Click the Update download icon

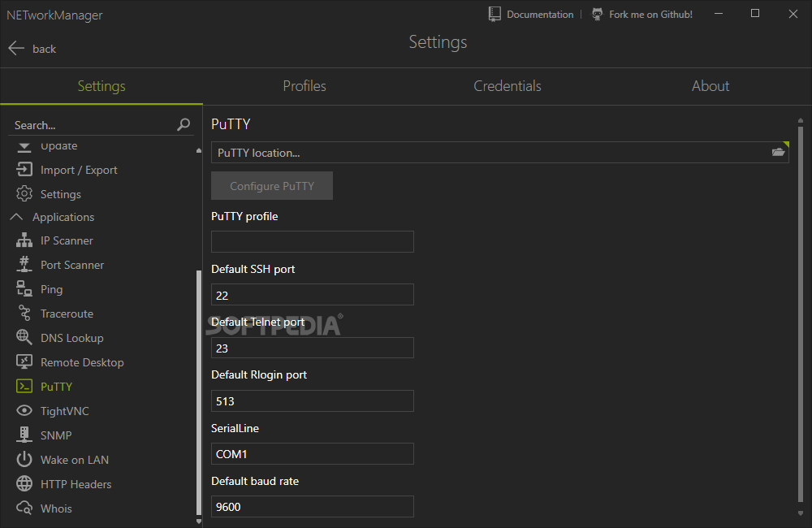[x=24, y=147]
